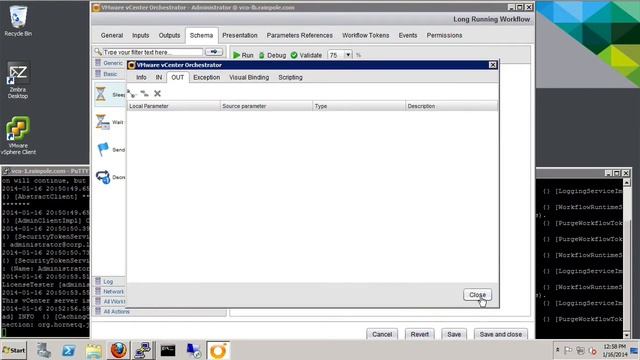Screen dimensions: 640x360
Task: Open the Presentation tab
Action: coord(240,36)
